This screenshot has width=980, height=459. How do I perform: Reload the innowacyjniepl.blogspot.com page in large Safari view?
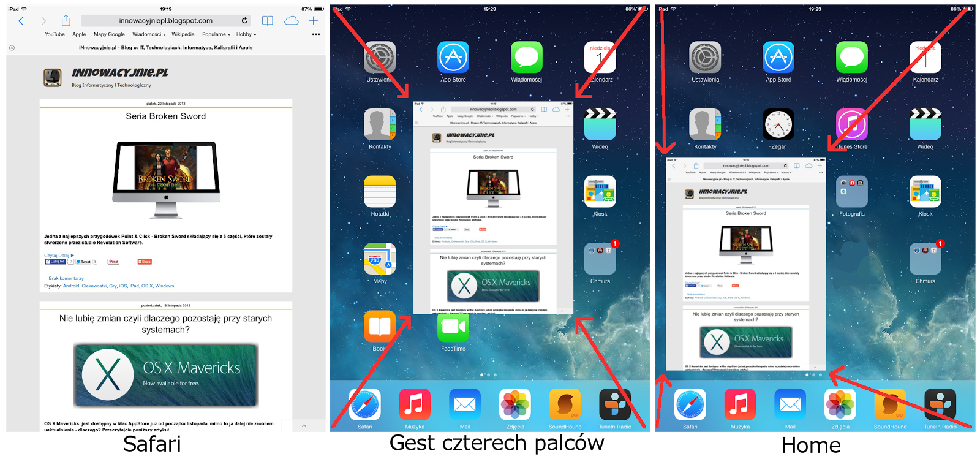(244, 20)
